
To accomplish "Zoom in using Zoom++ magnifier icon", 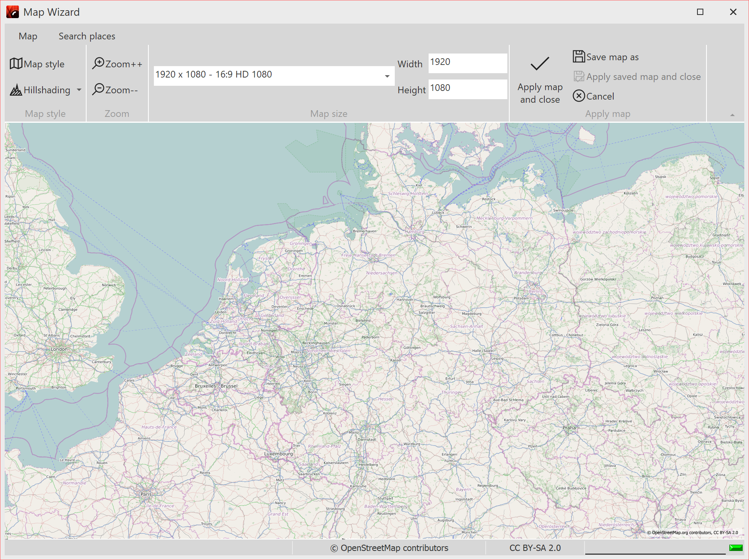I will pos(100,63).
